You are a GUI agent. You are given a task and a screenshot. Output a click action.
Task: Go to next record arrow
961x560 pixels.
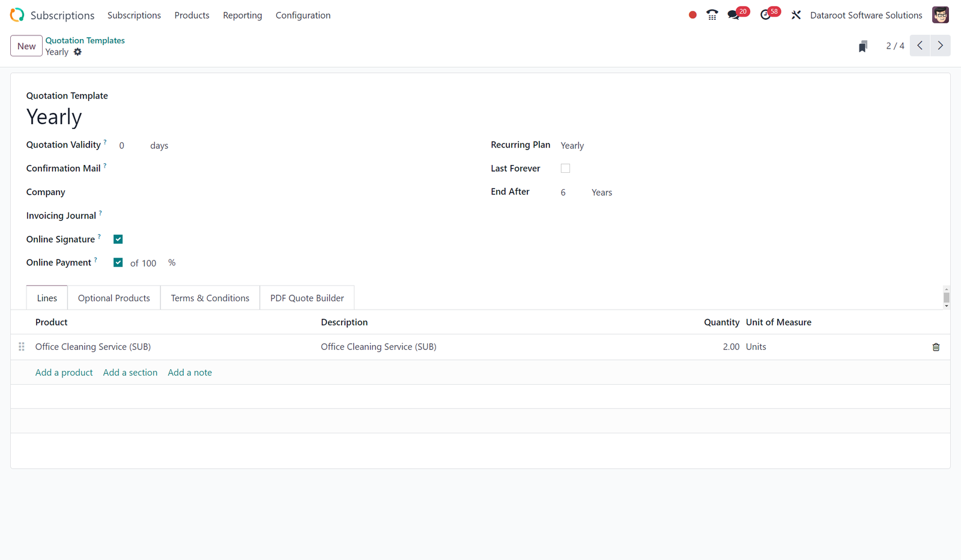click(x=941, y=46)
